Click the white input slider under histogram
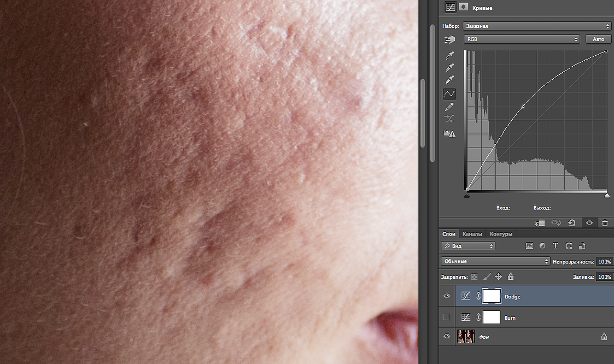The height and width of the screenshot is (364, 614). pyautogui.click(x=607, y=195)
